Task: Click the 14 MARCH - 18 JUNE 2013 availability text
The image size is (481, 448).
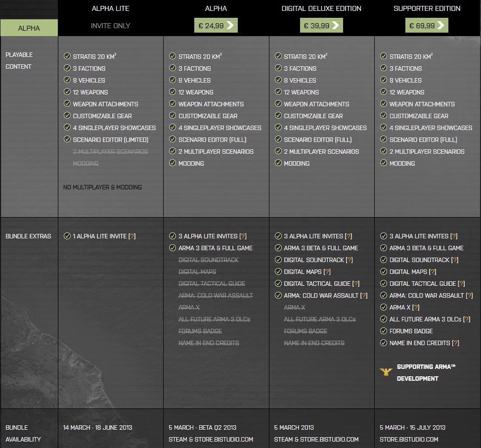Action: (97, 427)
